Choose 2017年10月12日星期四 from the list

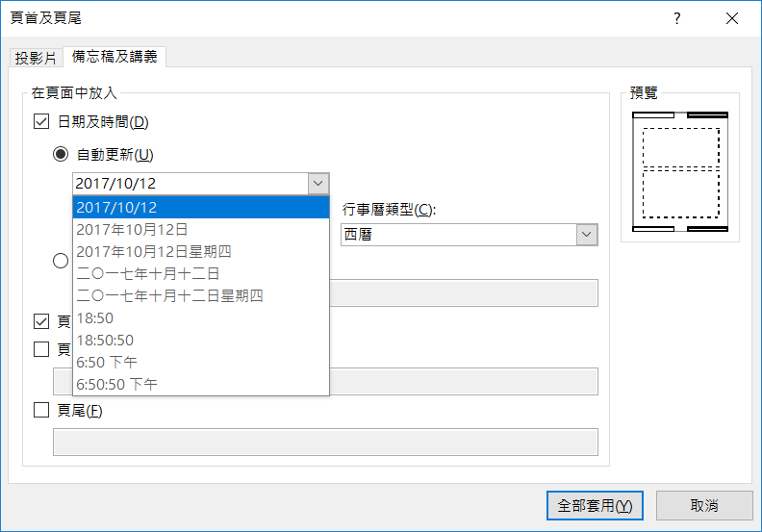(x=154, y=251)
